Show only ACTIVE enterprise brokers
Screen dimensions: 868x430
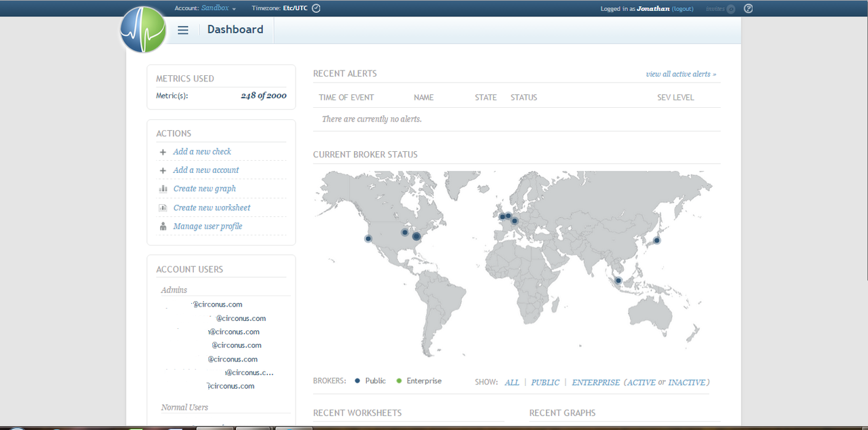click(640, 382)
